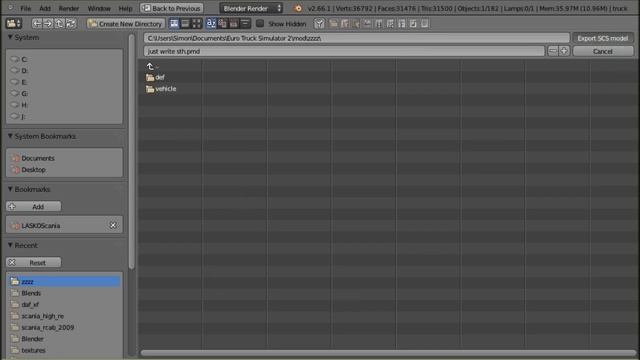Toggle backup blend files filter
Image resolution: width=640 pixels, height=360 pixels.
pos(356,24)
